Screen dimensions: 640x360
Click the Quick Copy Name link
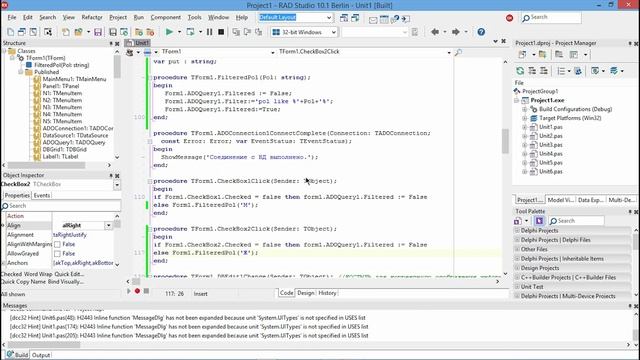tap(23, 282)
